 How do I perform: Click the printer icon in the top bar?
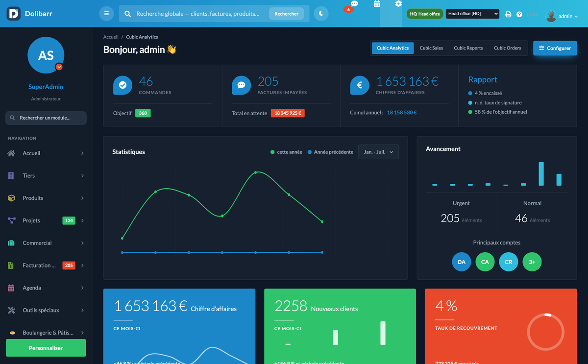pos(508,15)
